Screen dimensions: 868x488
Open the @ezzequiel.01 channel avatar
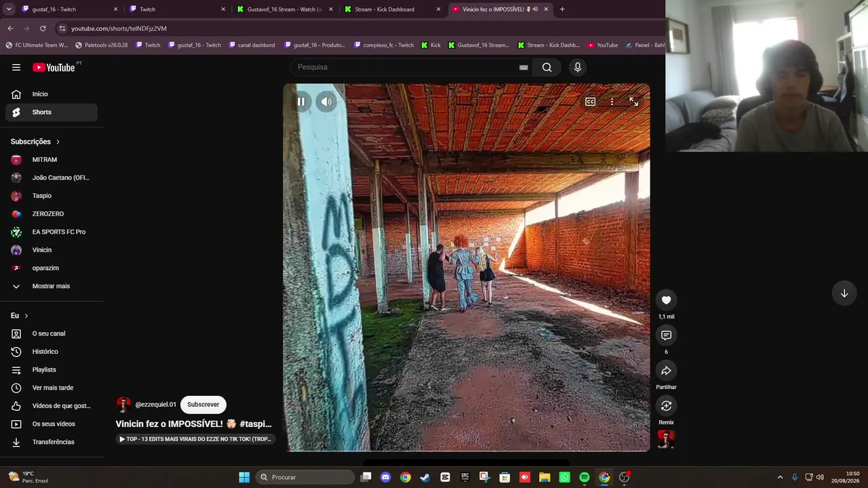(x=123, y=405)
